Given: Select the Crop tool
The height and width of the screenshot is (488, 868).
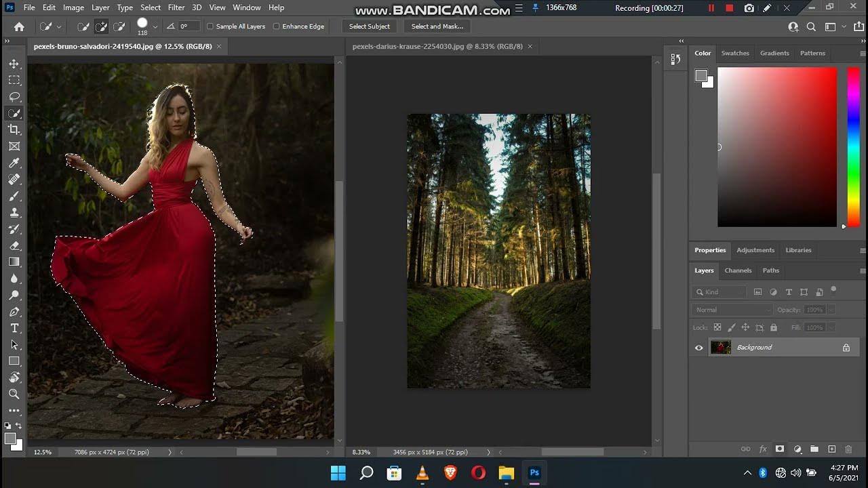Looking at the screenshot, I should pos(14,129).
